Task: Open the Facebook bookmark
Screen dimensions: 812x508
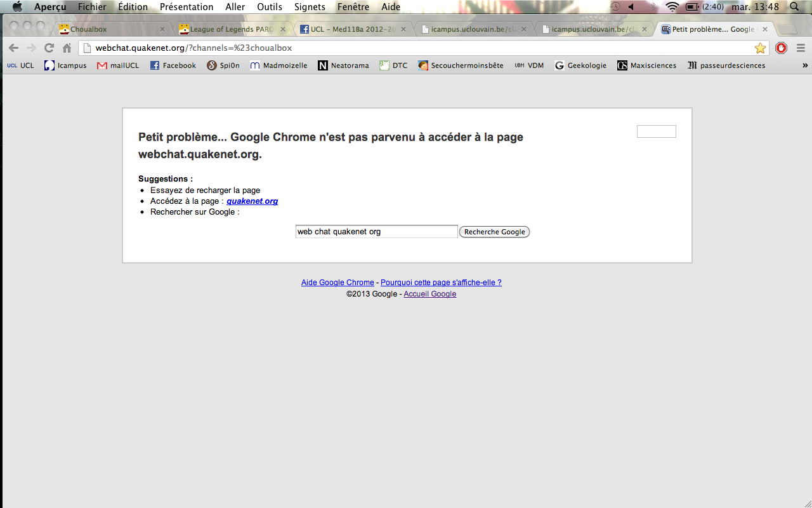Action: coord(173,65)
